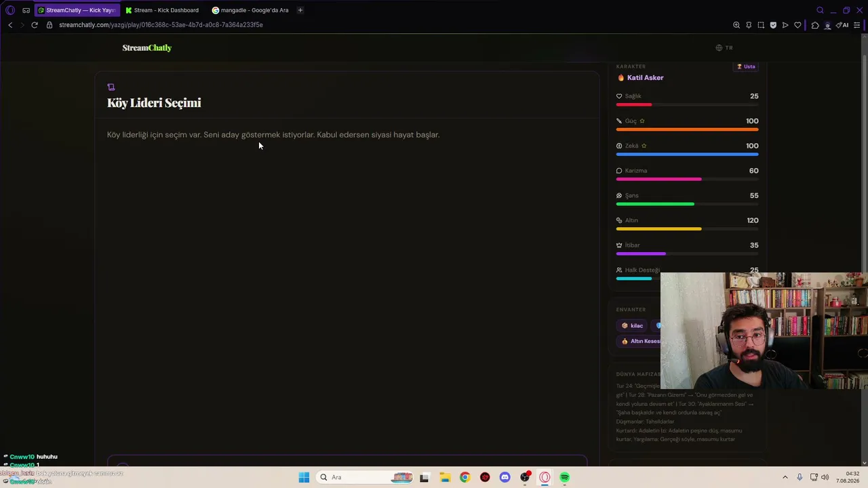Viewport: 868px width, 488px height.
Task: Open Spotify from the taskbar
Action: [565, 477]
